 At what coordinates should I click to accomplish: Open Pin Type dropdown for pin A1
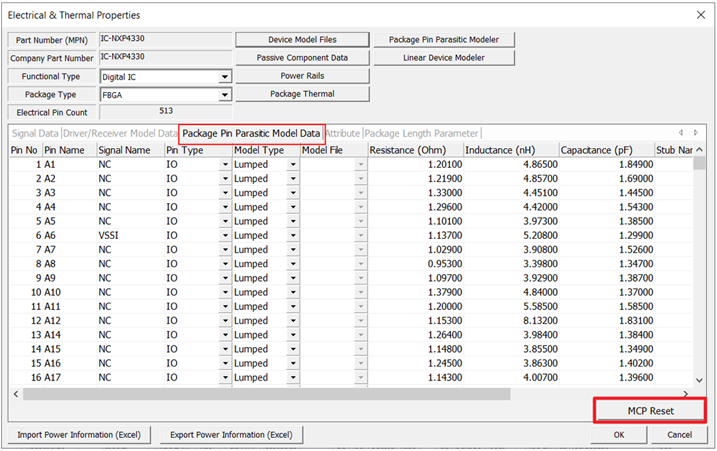pos(224,164)
